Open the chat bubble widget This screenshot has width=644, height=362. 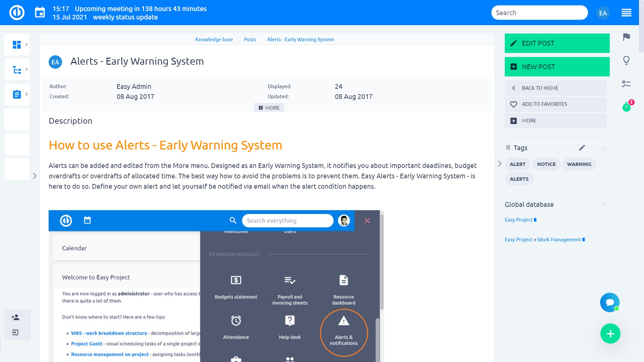pyautogui.click(x=609, y=302)
